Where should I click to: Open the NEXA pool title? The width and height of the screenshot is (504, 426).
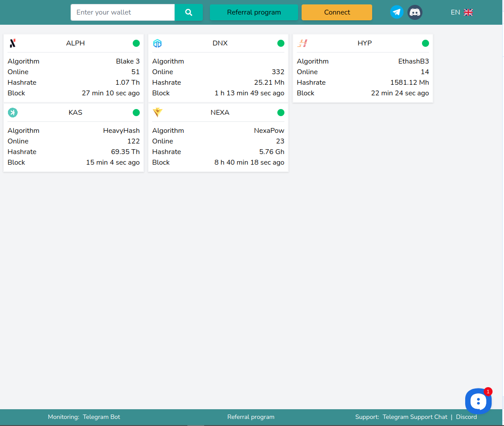[220, 112]
